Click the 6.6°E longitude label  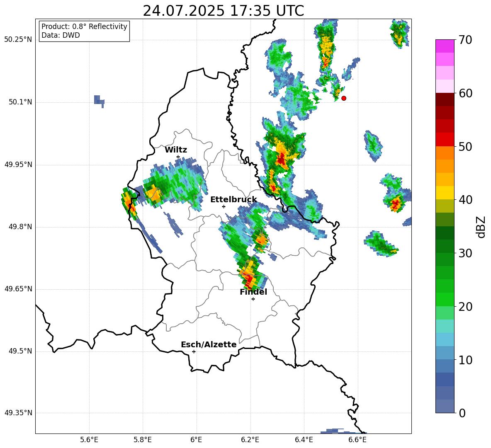click(x=357, y=440)
